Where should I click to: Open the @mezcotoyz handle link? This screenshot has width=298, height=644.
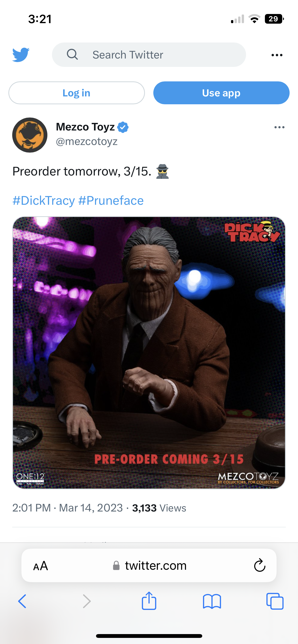point(87,141)
